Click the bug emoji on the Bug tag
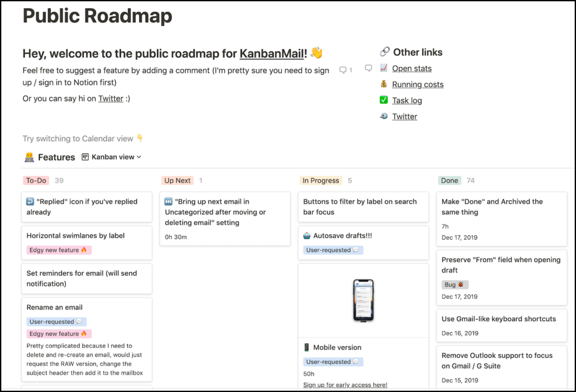The width and height of the screenshot is (576, 392). 461,285
